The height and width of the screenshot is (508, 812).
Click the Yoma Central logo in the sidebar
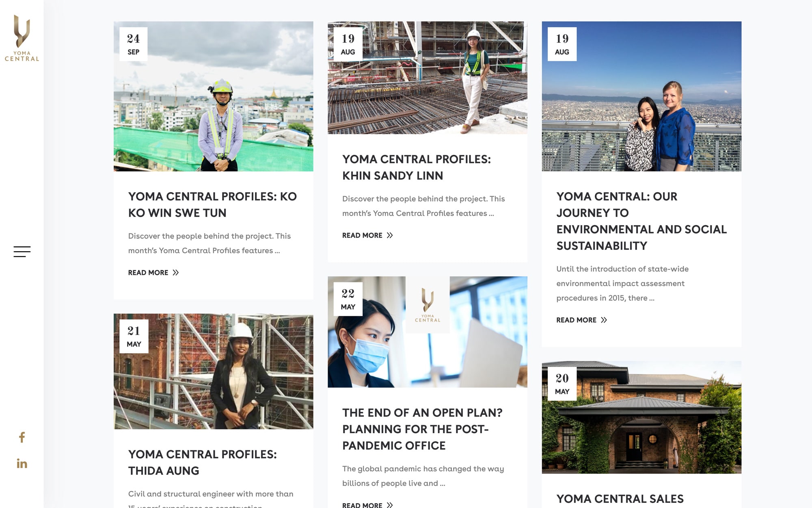(22, 38)
